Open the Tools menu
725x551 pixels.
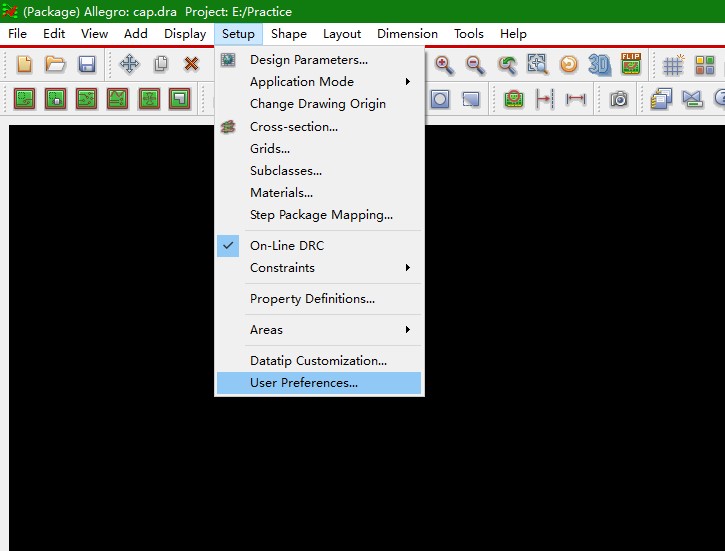pyautogui.click(x=469, y=34)
